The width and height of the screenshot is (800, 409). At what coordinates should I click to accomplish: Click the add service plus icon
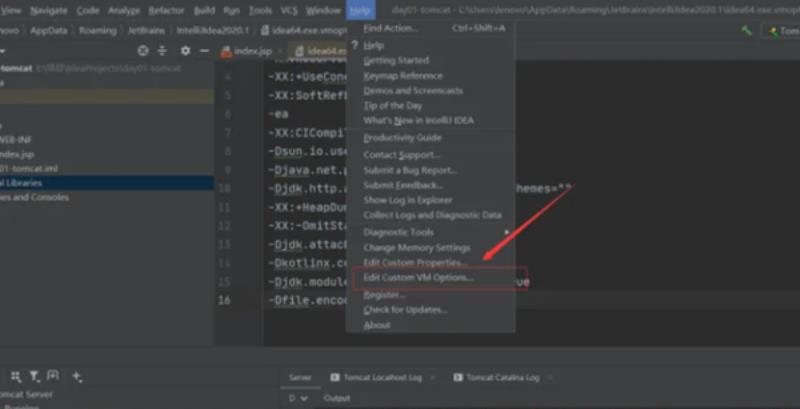tap(78, 376)
